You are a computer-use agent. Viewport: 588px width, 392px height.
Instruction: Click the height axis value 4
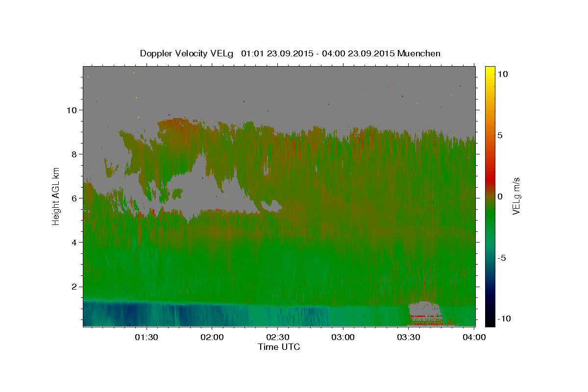(x=73, y=242)
